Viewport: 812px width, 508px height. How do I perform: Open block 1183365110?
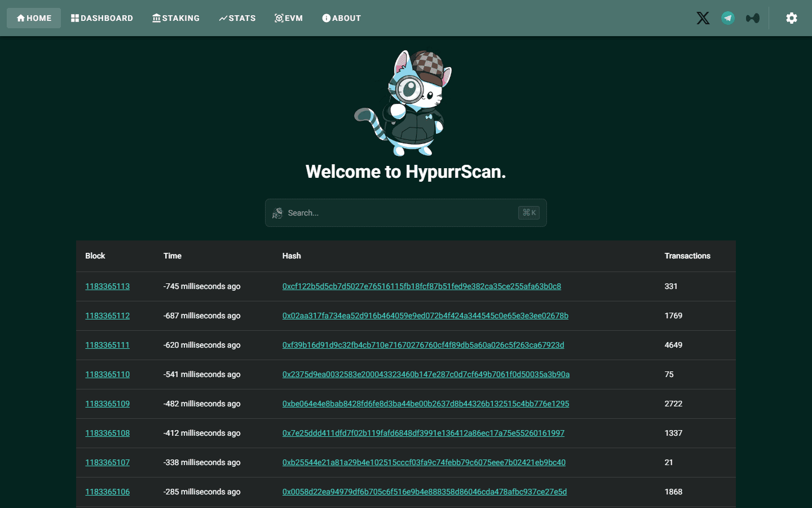coord(107,374)
